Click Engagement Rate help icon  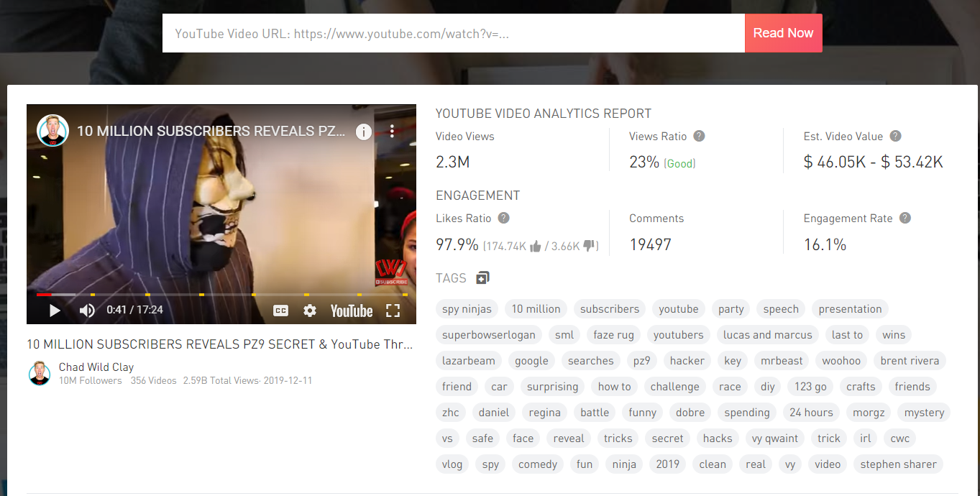coord(905,218)
